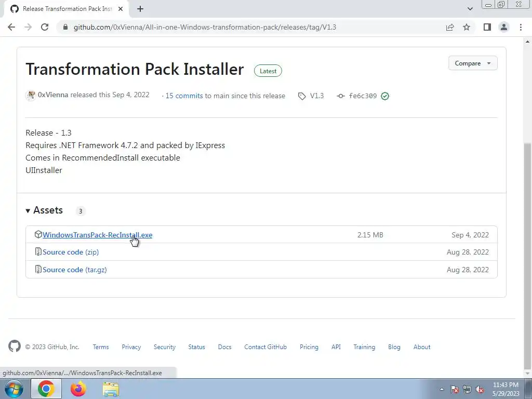The width and height of the screenshot is (532, 399).
Task: Click the share page icon in address bar
Action: pyautogui.click(x=450, y=27)
